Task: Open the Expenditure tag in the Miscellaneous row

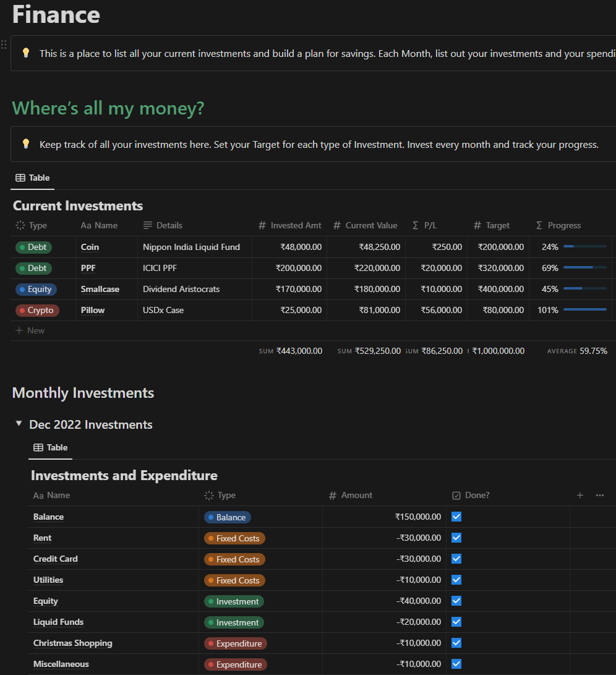Action: (236, 664)
